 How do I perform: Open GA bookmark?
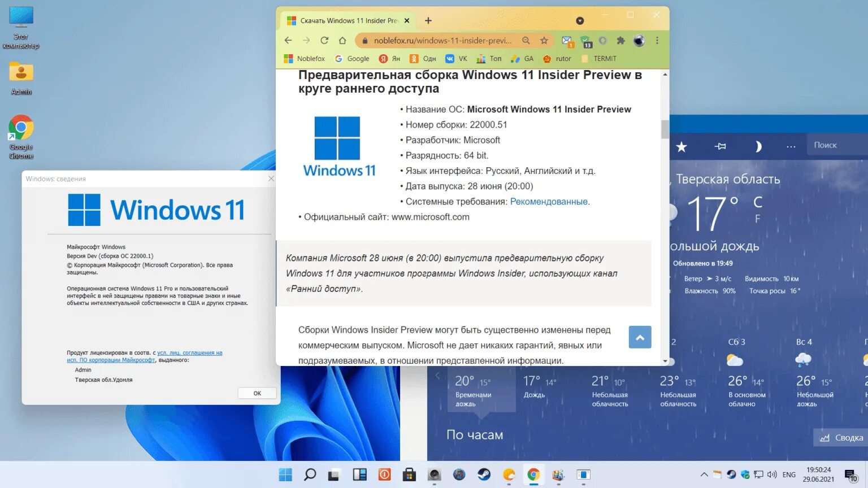(x=522, y=59)
